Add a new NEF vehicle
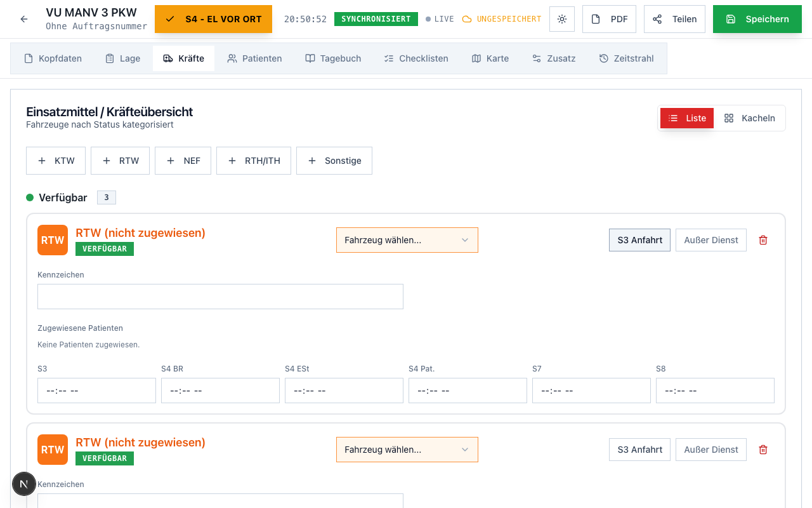Viewport: 812px width, 508px height. coord(183,161)
